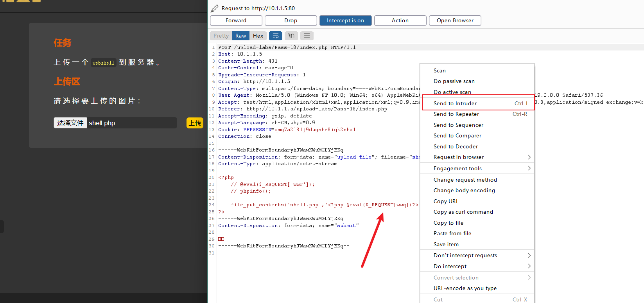Select Cut in the context menu

[477, 299]
